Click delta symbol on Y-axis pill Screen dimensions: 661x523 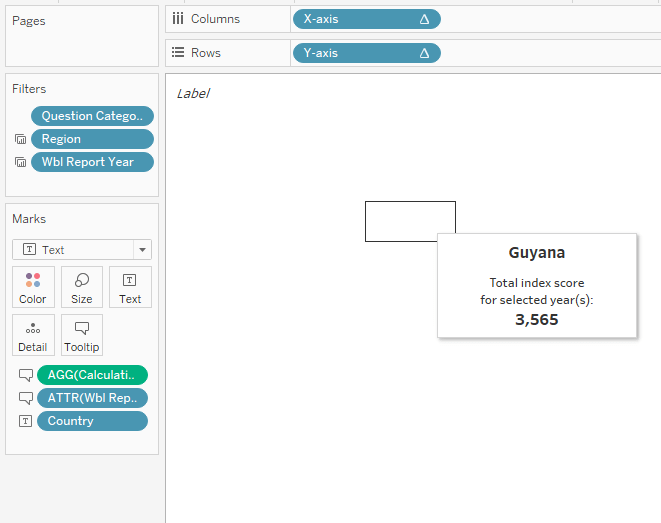(424, 53)
